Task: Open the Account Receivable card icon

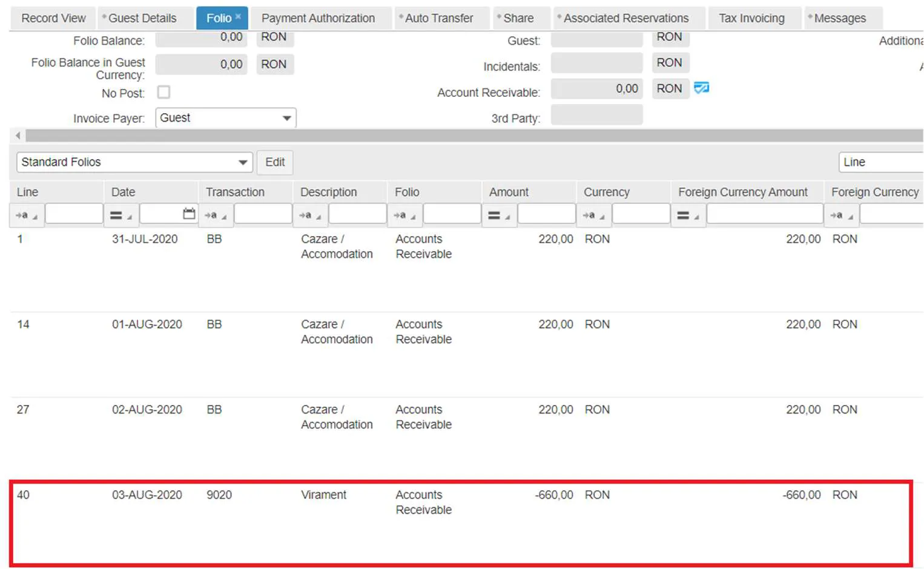Action: click(701, 88)
